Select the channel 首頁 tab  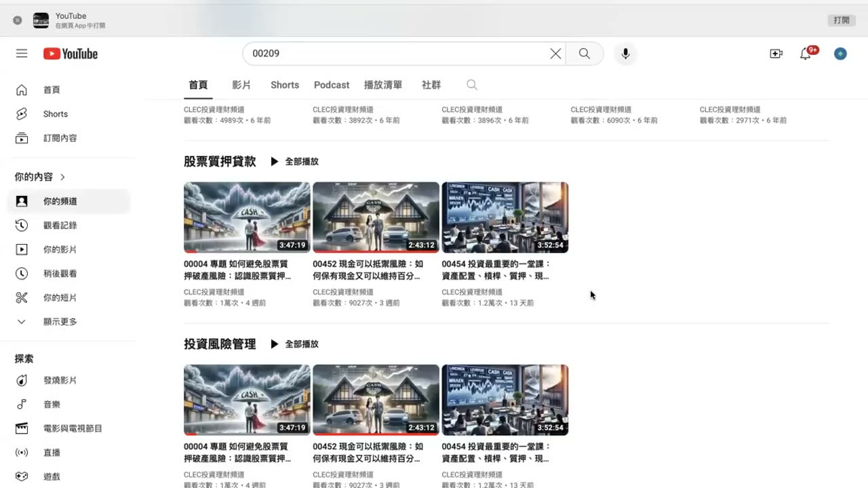click(x=198, y=85)
